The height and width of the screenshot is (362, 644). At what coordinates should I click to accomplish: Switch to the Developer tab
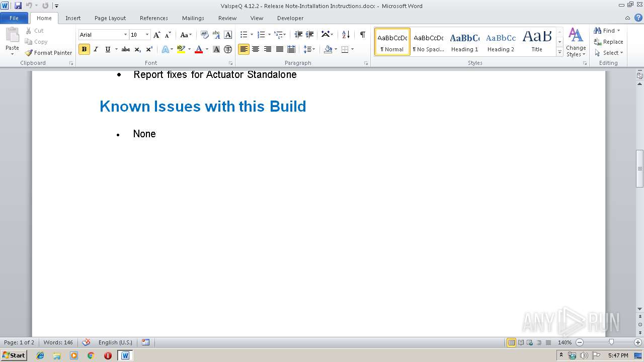click(x=290, y=18)
